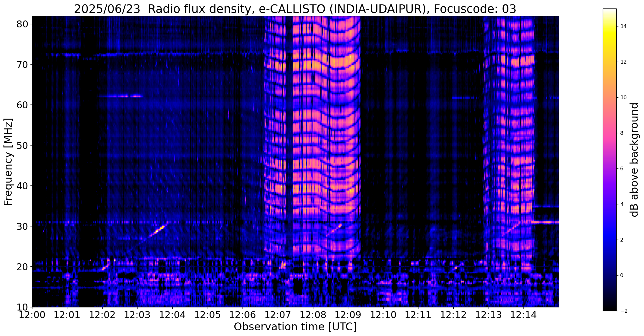Click the colorbar tick label 4
Screen dimensions: 644x336
621,204
